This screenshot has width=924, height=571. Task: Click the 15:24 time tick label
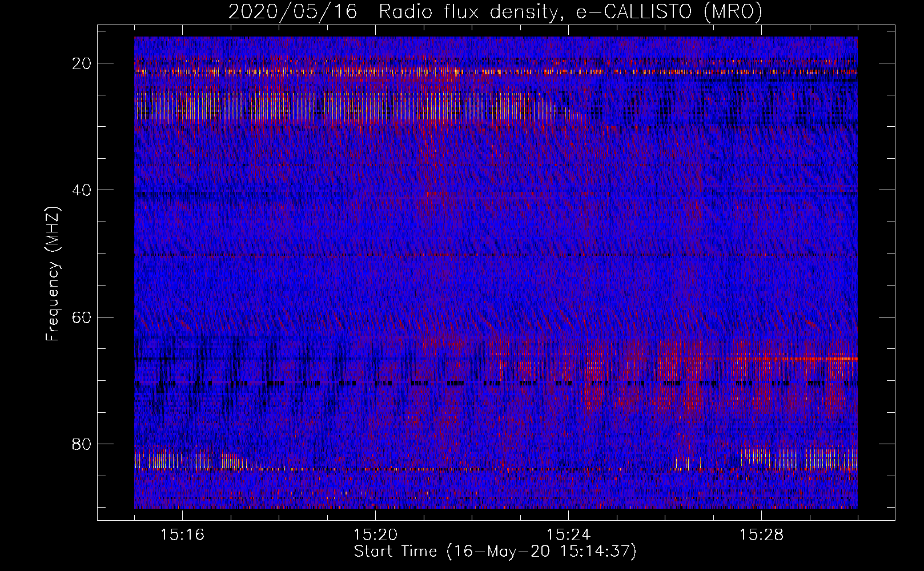pyautogui.click(x=568, y=535)
